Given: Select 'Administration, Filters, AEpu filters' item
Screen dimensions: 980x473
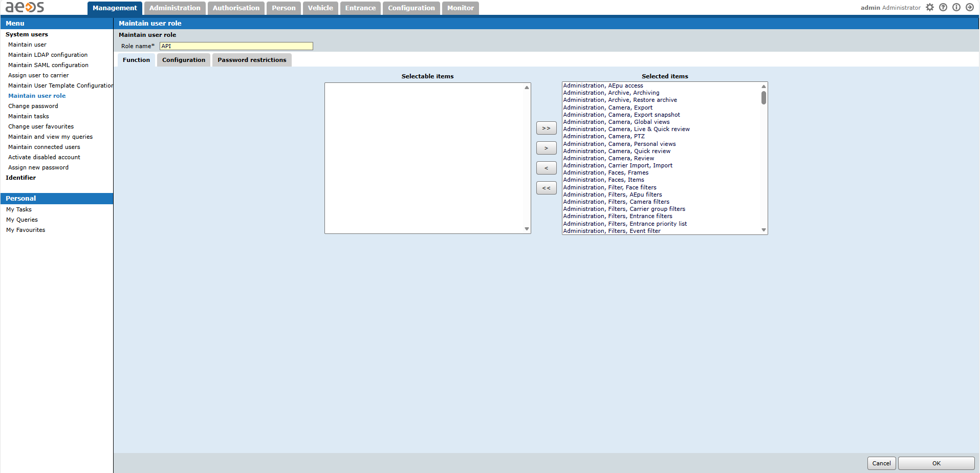Looking at the screenshot, I should point(613,195).
